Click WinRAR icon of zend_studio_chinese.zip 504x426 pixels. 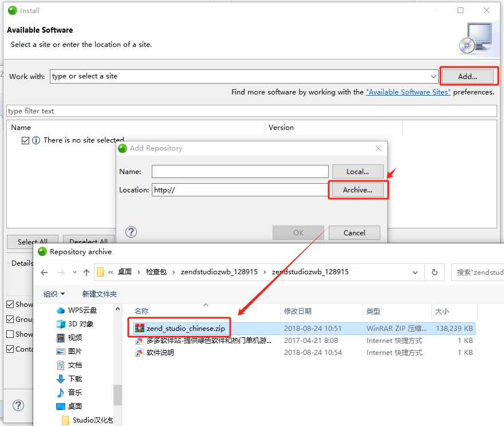point(139,328)
